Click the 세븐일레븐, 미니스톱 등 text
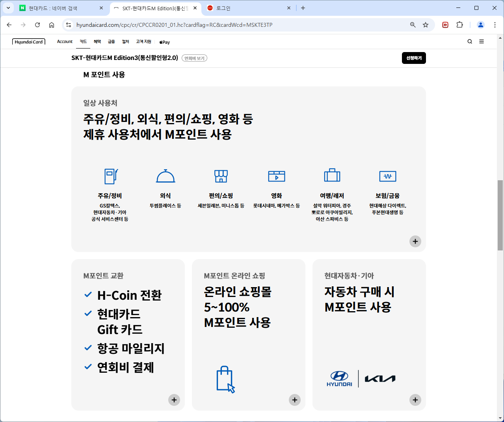The height and width of the screenshot is (422, 504). (221, 206)
